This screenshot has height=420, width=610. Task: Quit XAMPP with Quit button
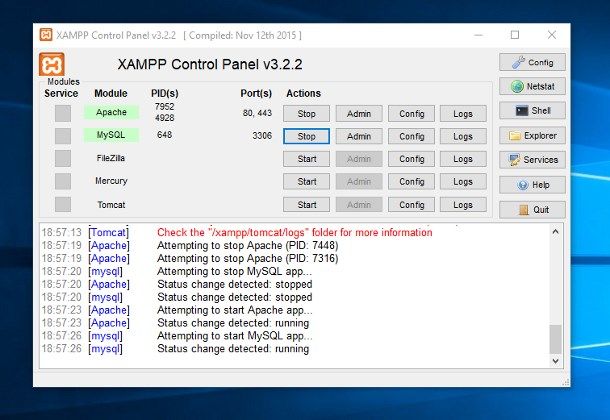point(532,210)
